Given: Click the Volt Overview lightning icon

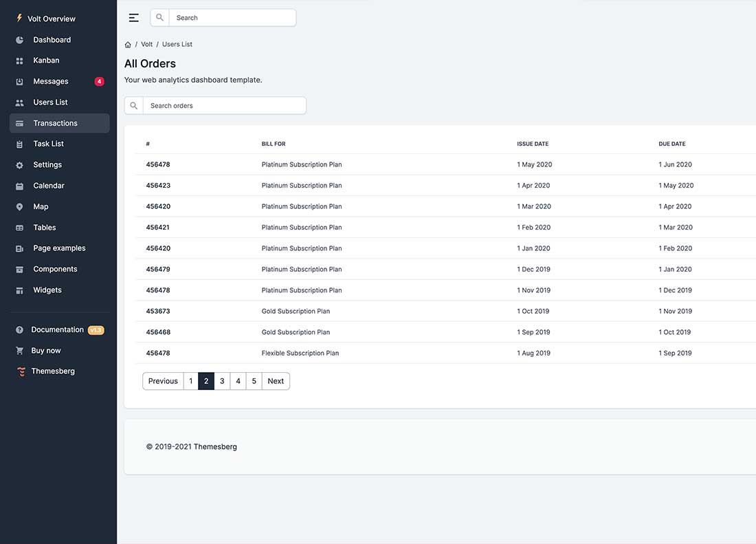Looking at the screenshot, I should click(19, 18).
